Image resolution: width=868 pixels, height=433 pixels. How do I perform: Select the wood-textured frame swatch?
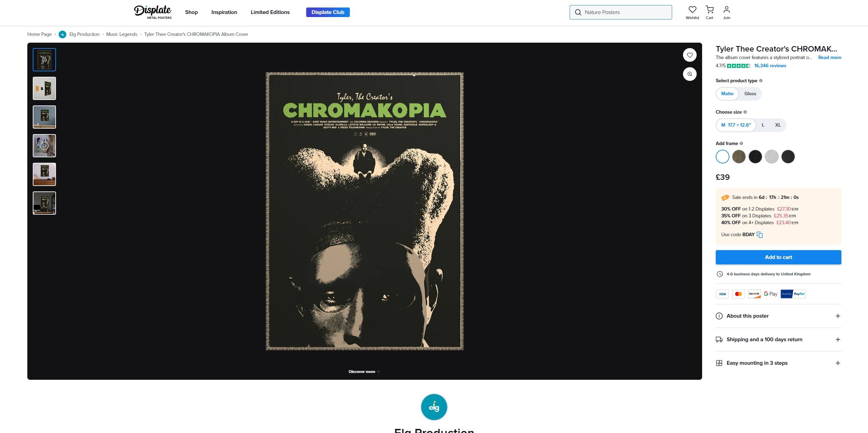(739, 157)
